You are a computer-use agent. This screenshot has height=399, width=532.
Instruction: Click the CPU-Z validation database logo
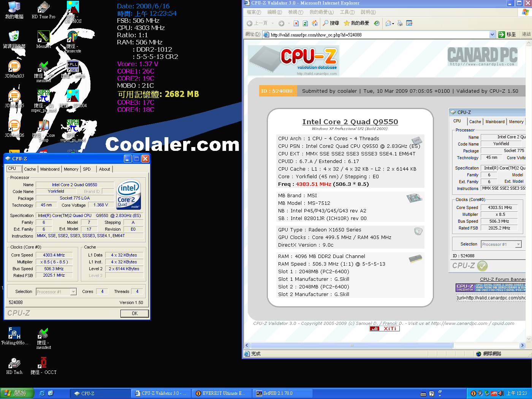tap(293, 60)
